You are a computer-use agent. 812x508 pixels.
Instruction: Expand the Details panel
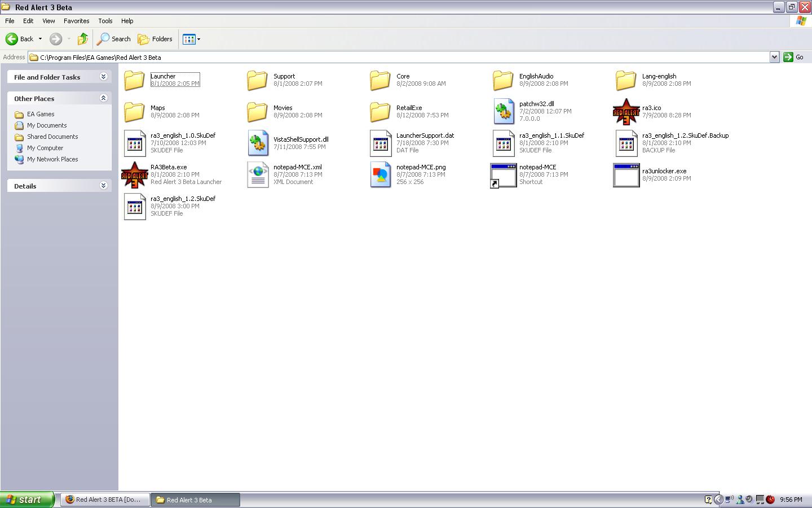[x=103, y=186]
